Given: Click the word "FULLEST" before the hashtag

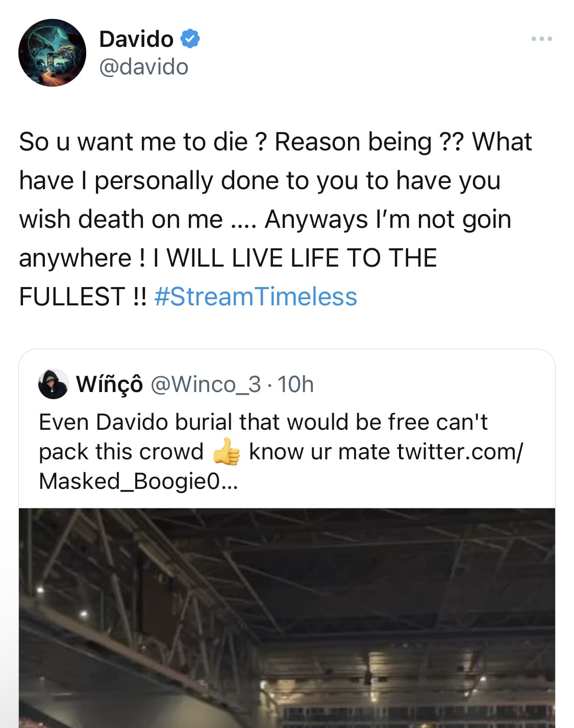Looking at the screenshot, I should 72,297.
